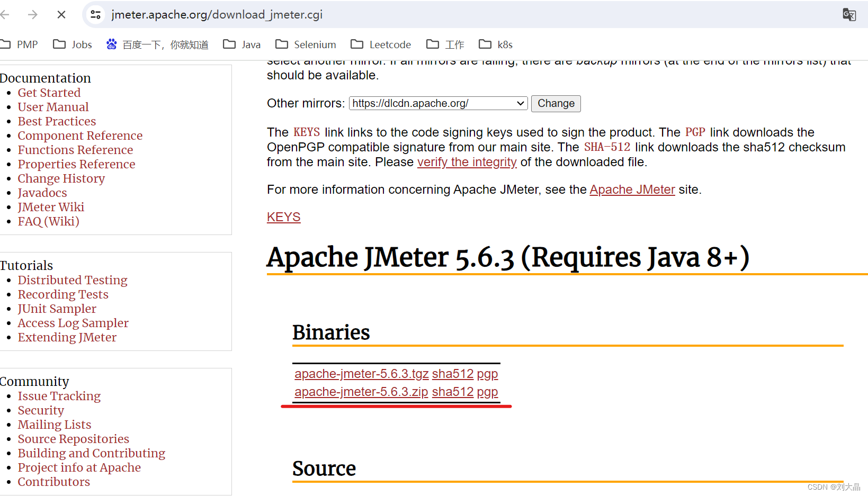This screenshot has width=868, height=496.
Task: Open pgp link for the zip file
Action: pos(487,392)
